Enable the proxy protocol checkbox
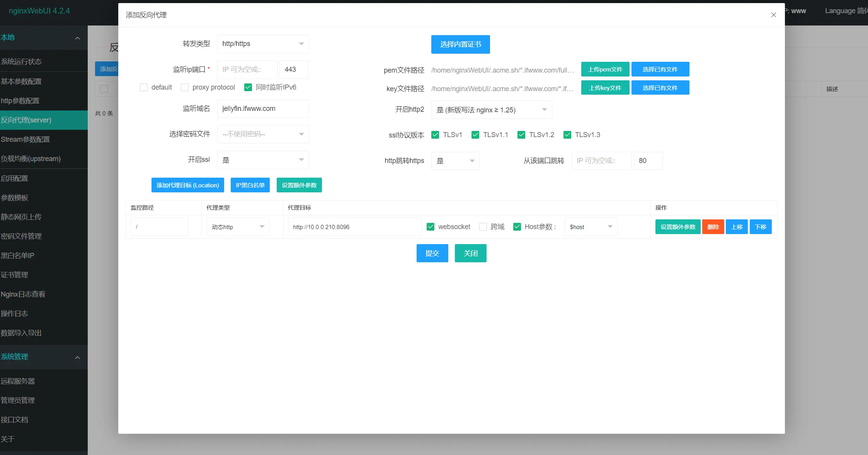868x455 pixels. click(185, 87)
